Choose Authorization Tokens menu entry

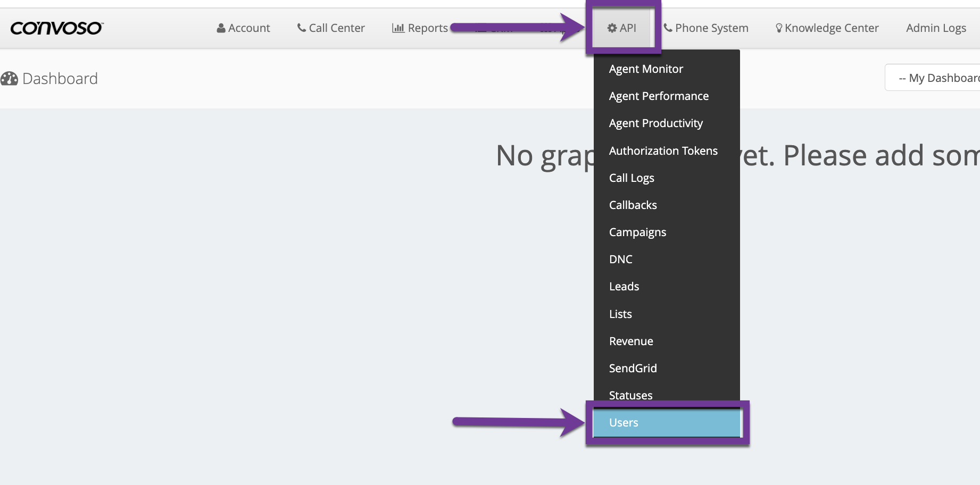pos(663,151)
